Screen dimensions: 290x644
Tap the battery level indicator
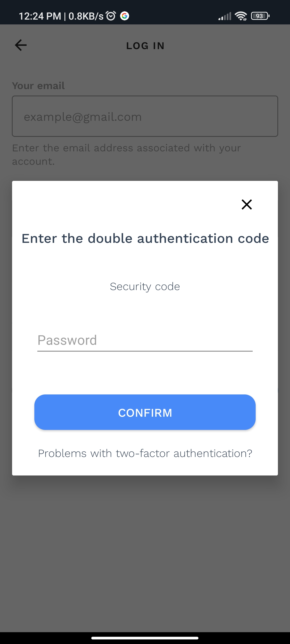(260, 16)
